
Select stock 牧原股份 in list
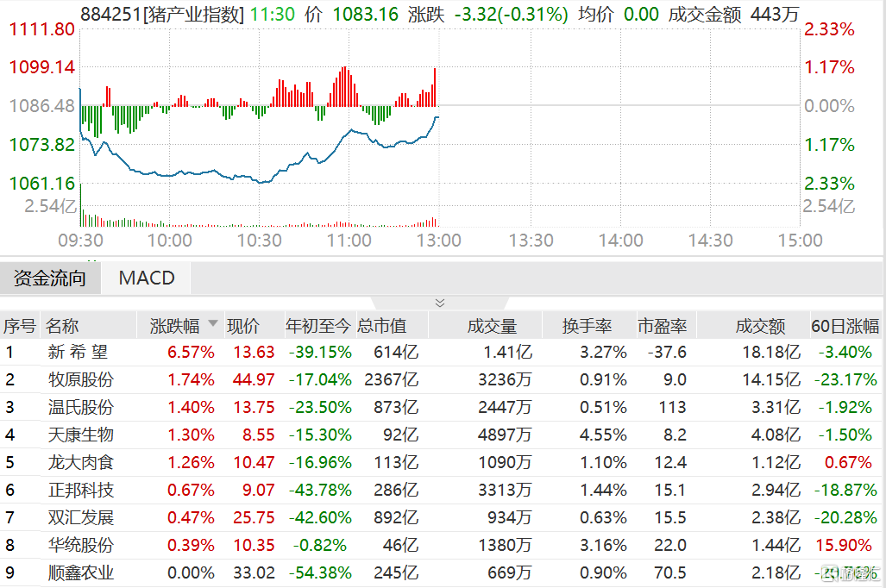click(81, 379)
